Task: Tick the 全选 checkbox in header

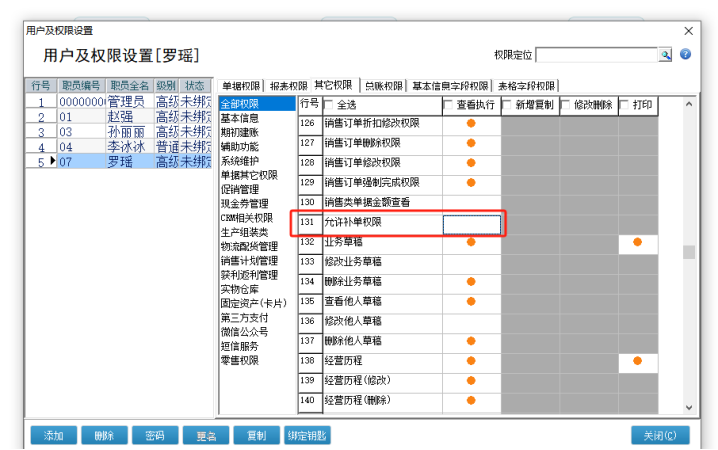Action: [328, 105]
